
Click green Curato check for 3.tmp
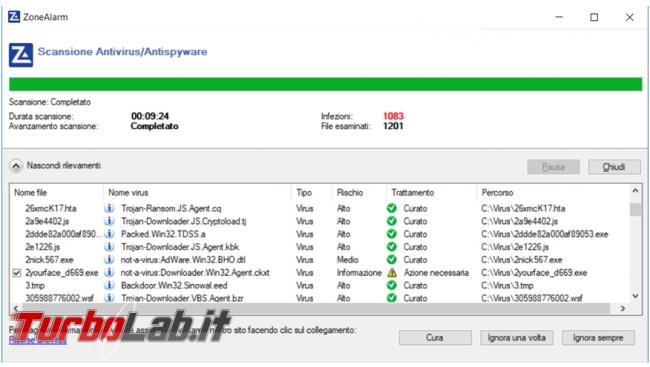click(392, 285)
